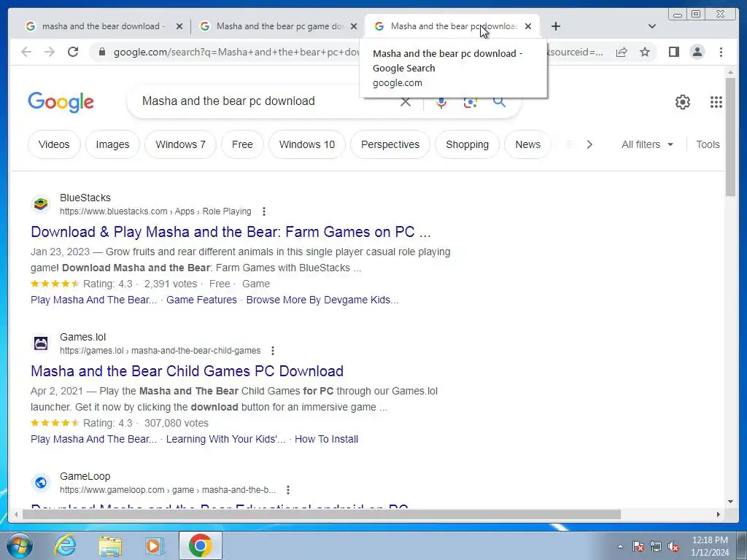
Task: Launch Internet Explorer from the taskbar
Action: pyautogui.click(x=65, y=545)
